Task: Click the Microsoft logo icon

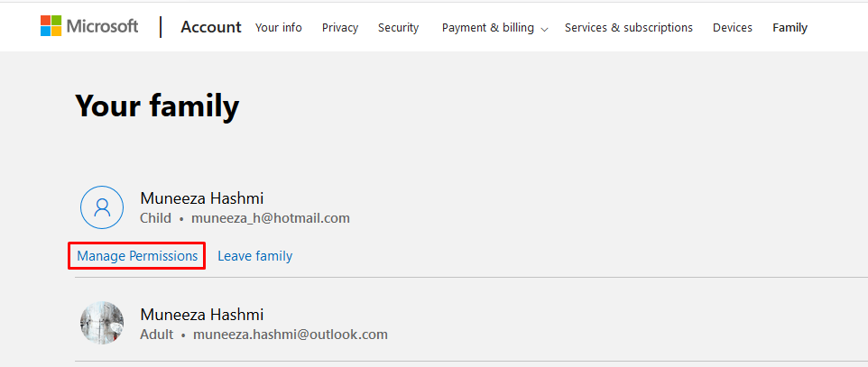Action: [x=51, y=26]
